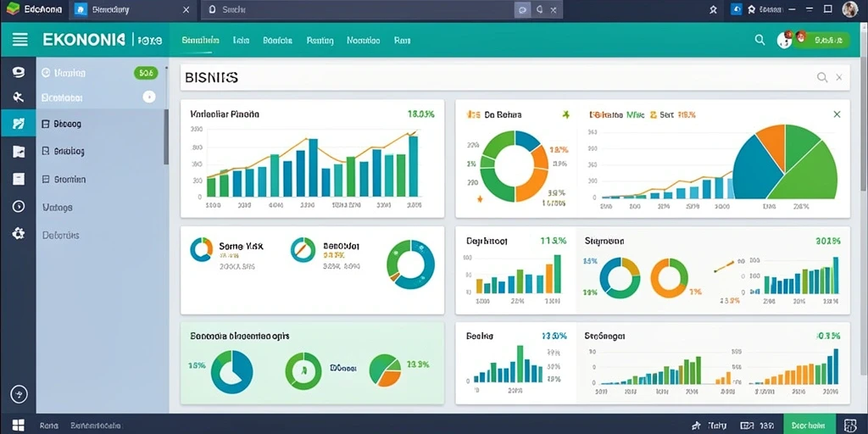Close the pie chart card with its X
This screenshot has width=868, height=434.
837,114
